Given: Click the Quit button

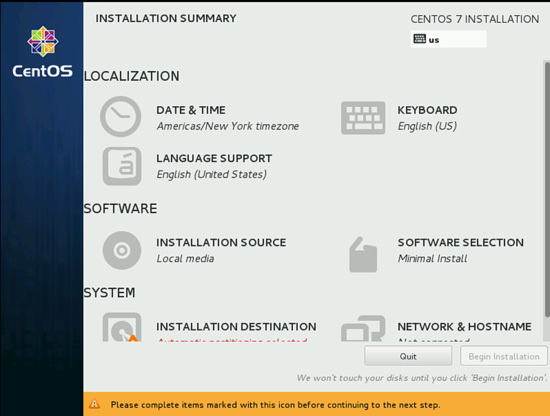Looking at the screenshot, I should (x=408, y=356).
